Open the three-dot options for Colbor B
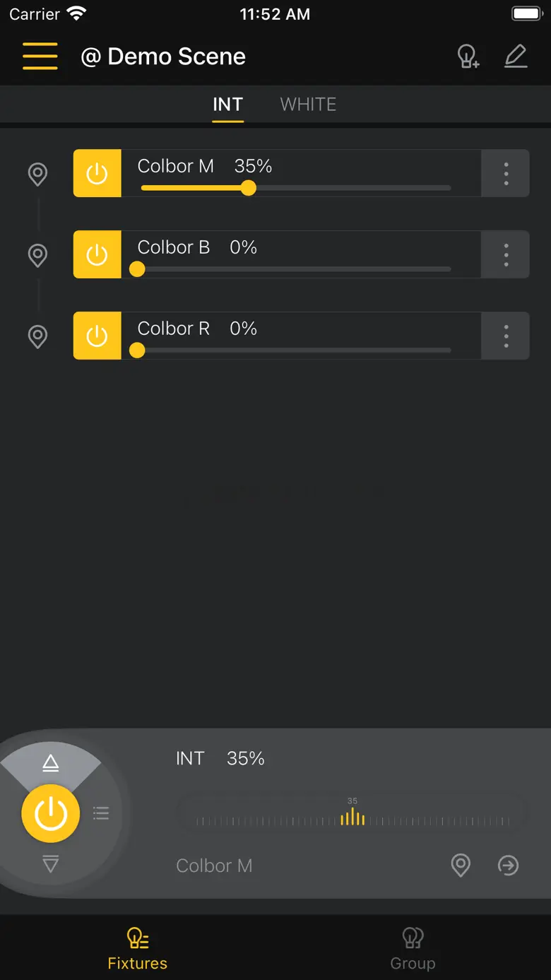This screenshot has width=551, height=980. click(506, 255)
